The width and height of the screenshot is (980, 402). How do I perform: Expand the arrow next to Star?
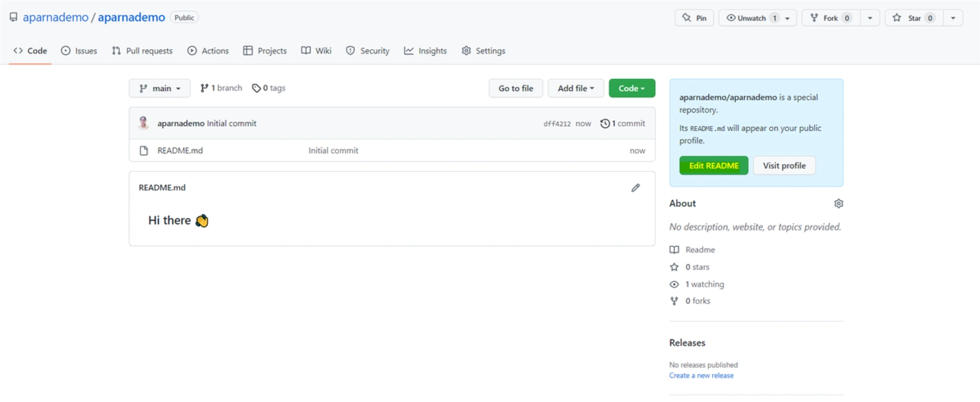953,18
